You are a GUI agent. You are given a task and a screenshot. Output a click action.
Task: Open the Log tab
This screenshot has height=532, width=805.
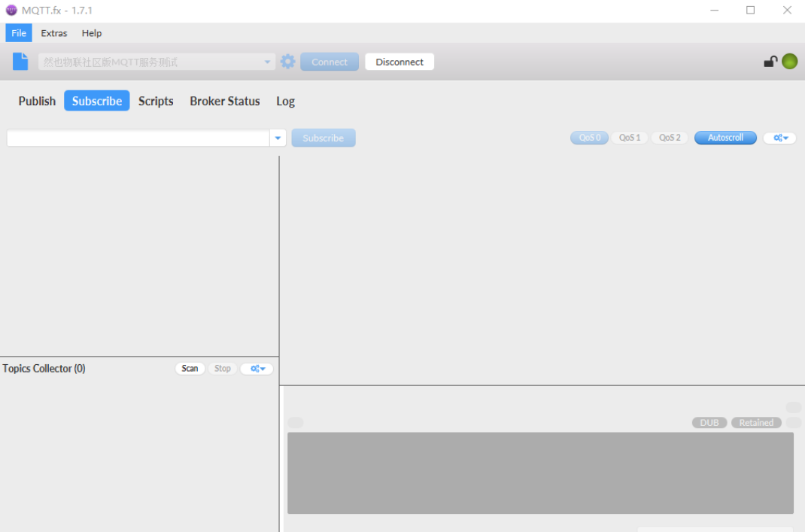285,101
